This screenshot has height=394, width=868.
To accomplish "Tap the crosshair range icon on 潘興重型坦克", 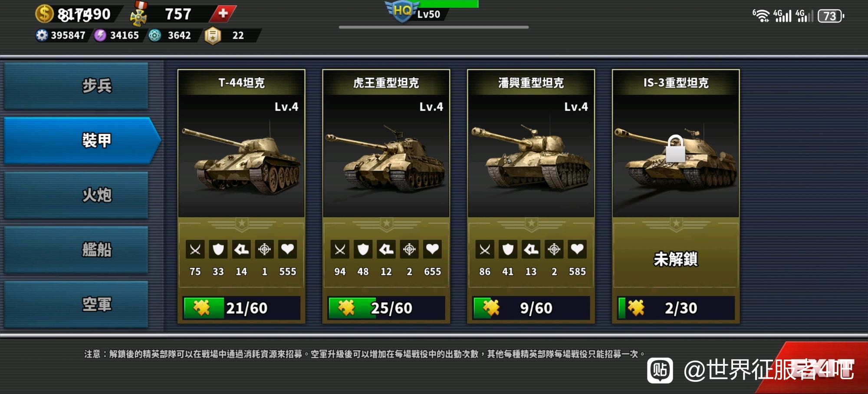I will (x=554, y=249).
